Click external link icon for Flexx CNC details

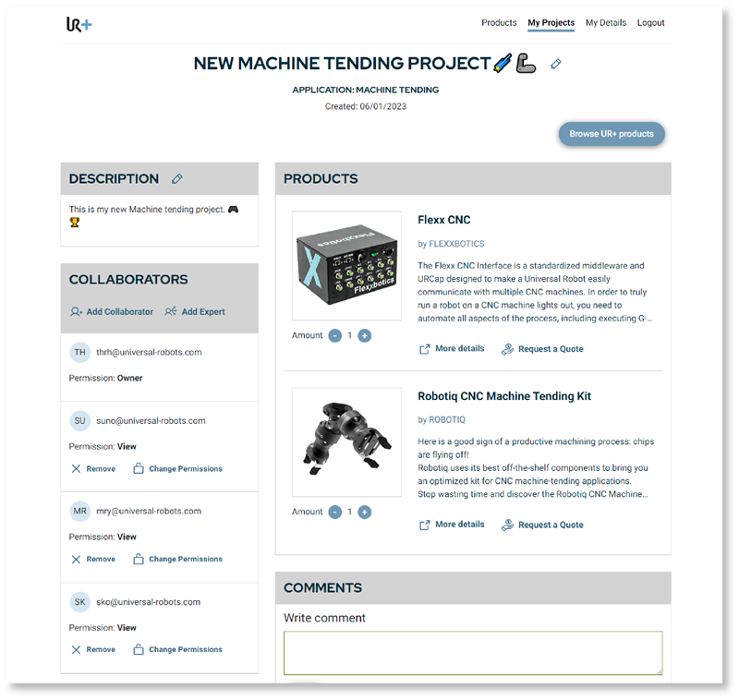(424, 349)
